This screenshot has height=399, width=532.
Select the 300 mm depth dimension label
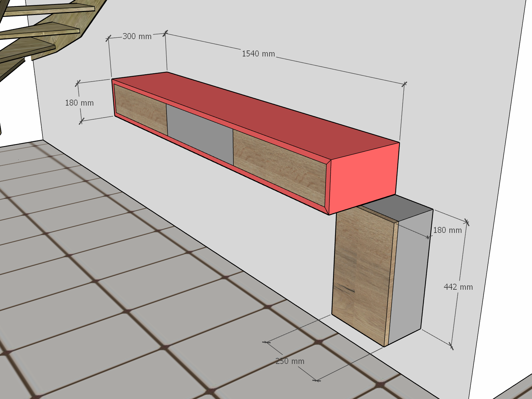pos(137,36)
